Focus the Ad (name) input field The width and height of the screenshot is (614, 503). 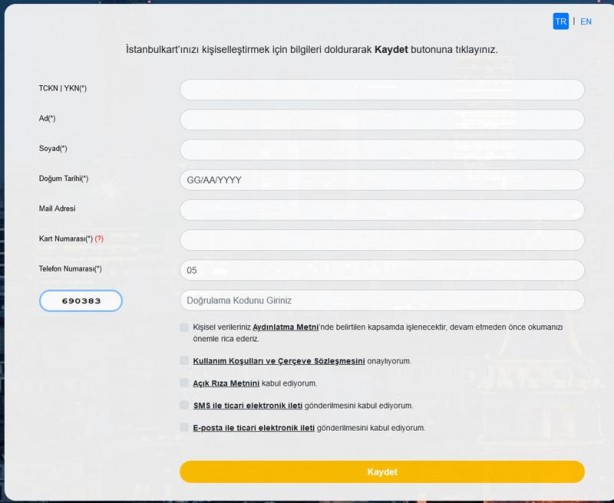pos(382,120)
